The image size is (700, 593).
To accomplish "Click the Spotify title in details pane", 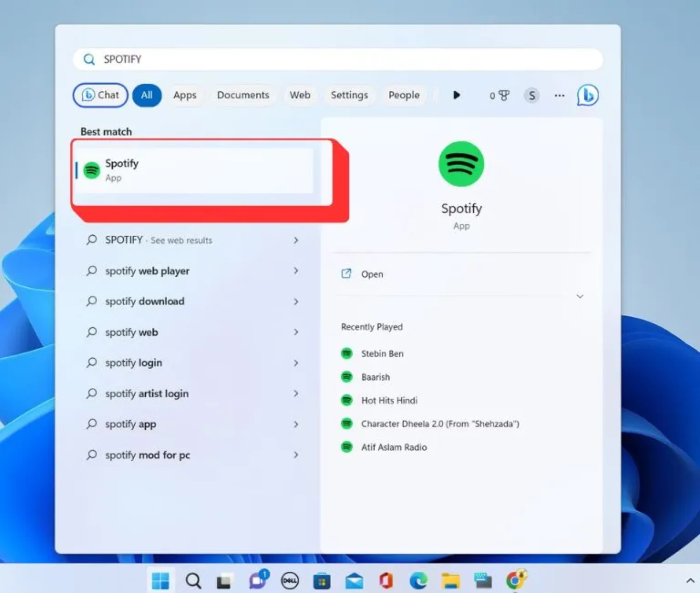I will (x=461, y=208).
